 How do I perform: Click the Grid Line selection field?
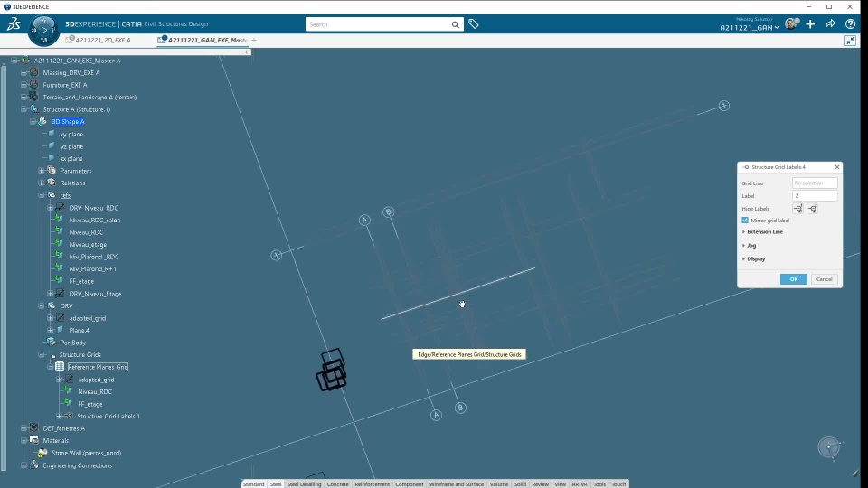[x=815, y=183]
